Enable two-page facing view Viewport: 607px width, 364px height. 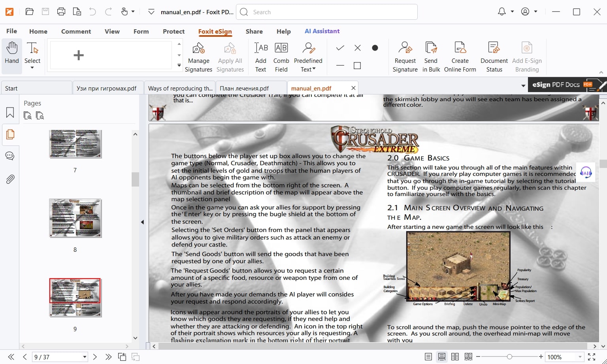[455, 357]
